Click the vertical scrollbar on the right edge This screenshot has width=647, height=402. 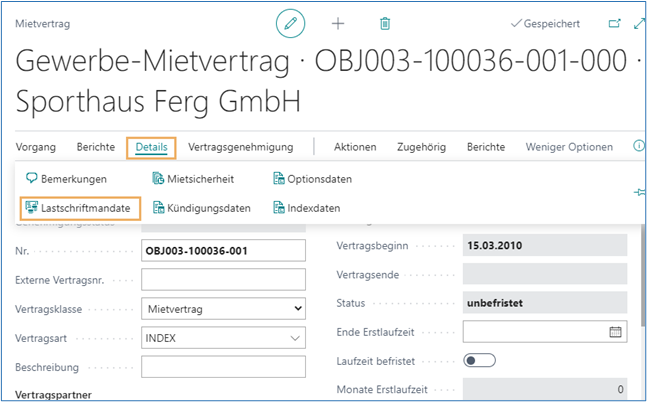click(644, 277)
